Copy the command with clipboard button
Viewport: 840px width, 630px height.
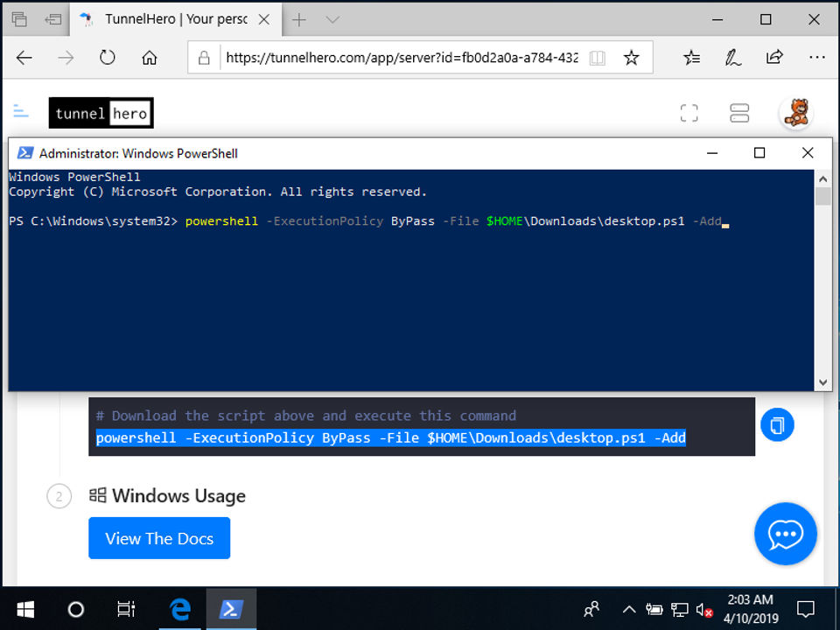(777, 425)
